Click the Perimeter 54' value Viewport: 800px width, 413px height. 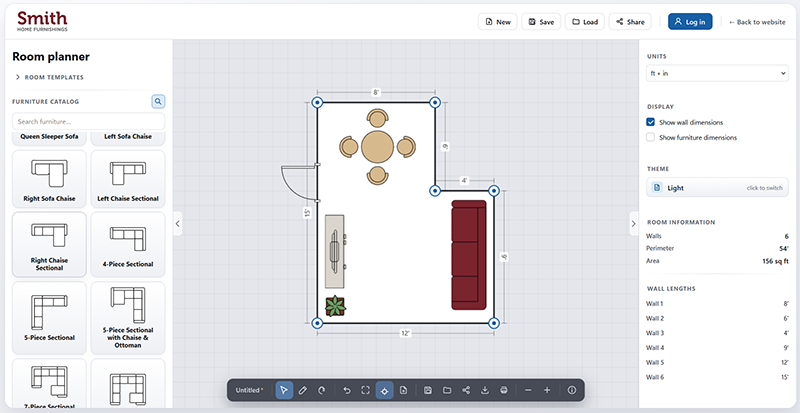pyautogui.click(x=783, y=248)
